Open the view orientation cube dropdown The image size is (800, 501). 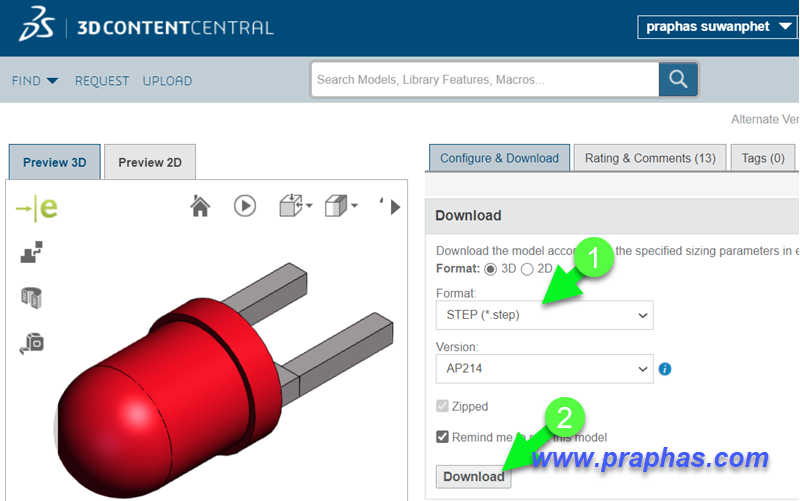tap(341, 206)
